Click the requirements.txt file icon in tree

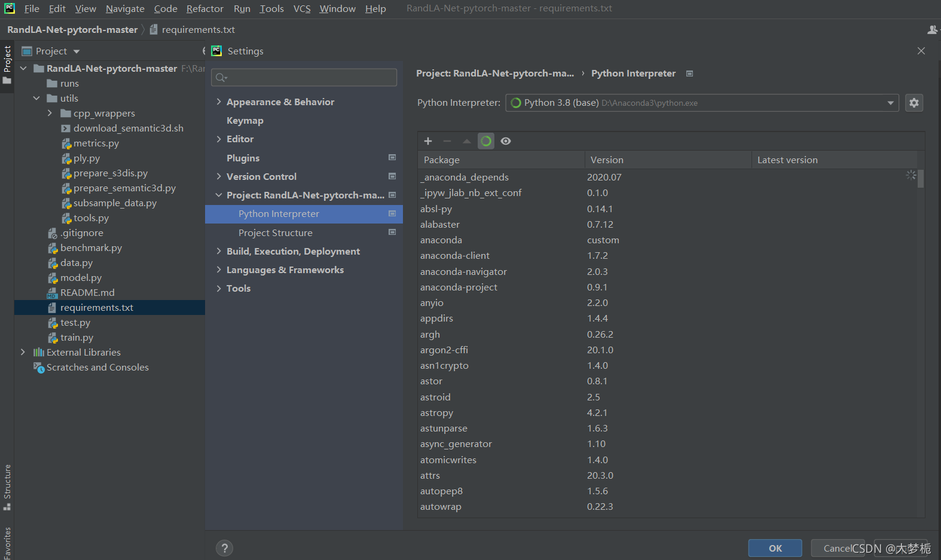(53, 308)
